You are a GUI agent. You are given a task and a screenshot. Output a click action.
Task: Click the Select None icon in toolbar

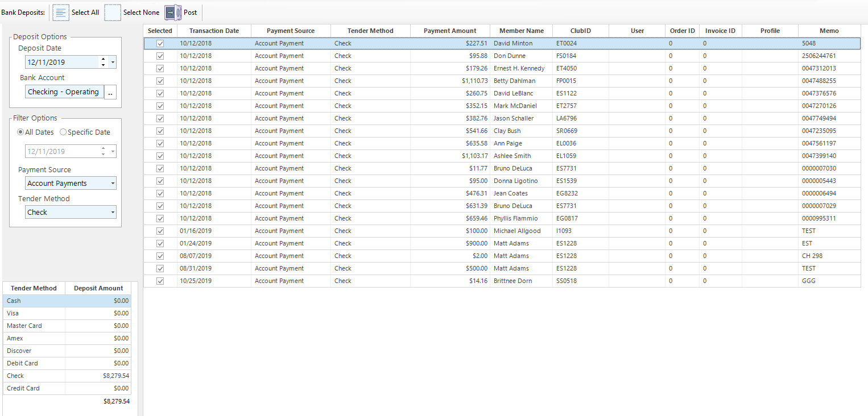(113, 13)
